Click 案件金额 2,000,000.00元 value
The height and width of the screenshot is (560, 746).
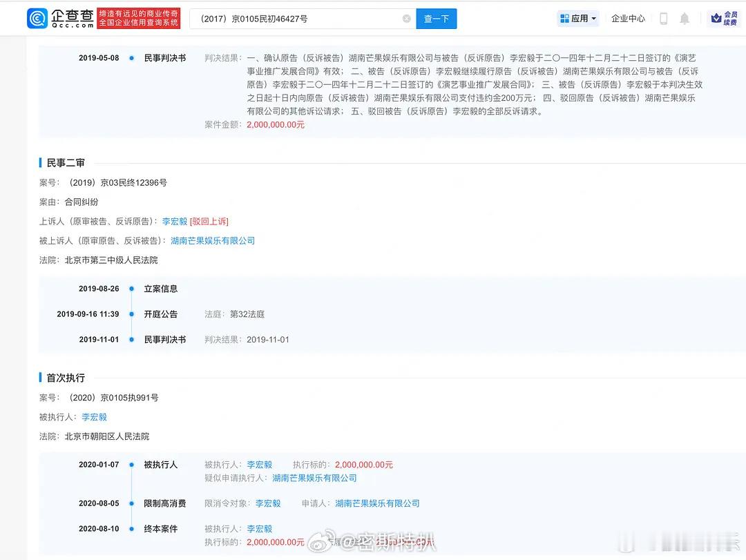coord(276,125)
